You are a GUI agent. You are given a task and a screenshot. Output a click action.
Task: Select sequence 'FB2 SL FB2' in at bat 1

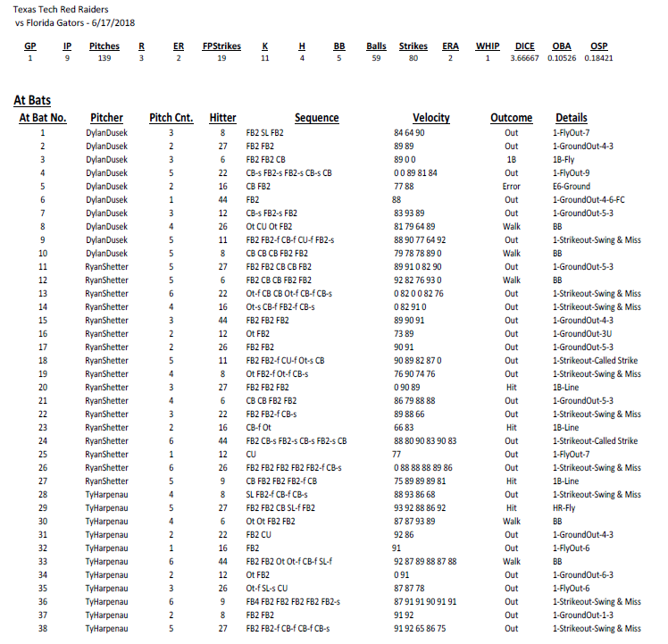(264, 133)
